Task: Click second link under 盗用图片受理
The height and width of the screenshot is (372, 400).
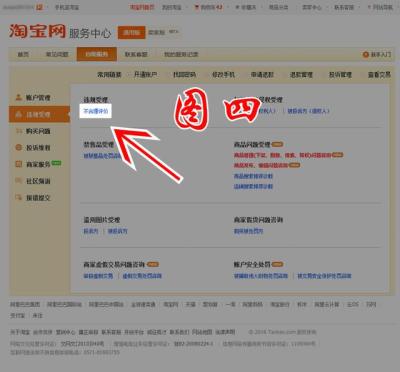Action: point(118,231)
